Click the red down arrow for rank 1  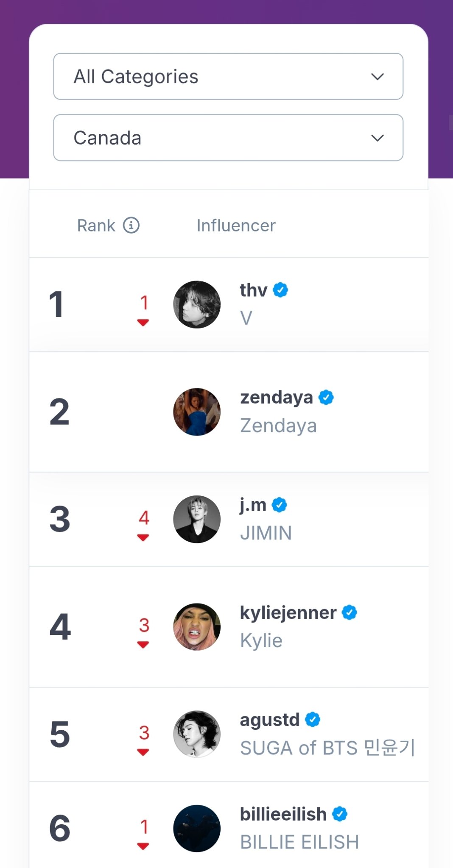click(x=143, y=323)
